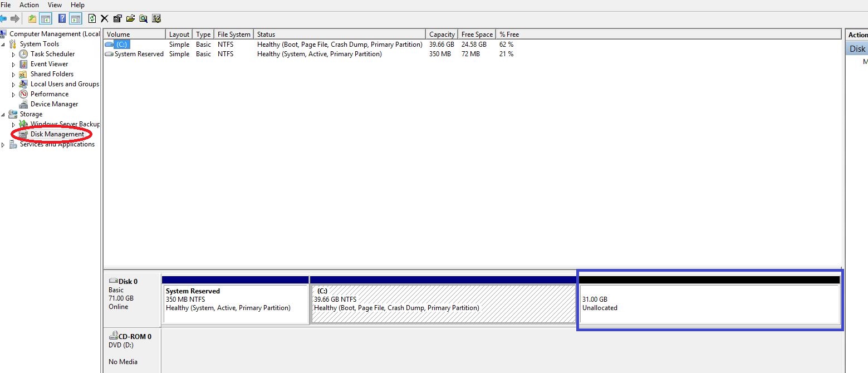Expand the Performance node

click(14, 95)
